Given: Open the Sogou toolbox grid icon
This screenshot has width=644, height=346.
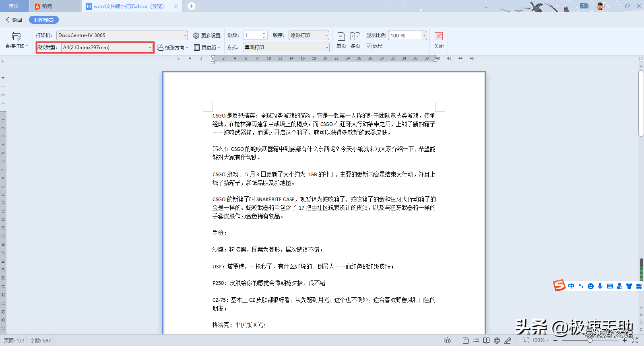Looking at the screenshot, I should pyautogui.click(x=639, y=286).
